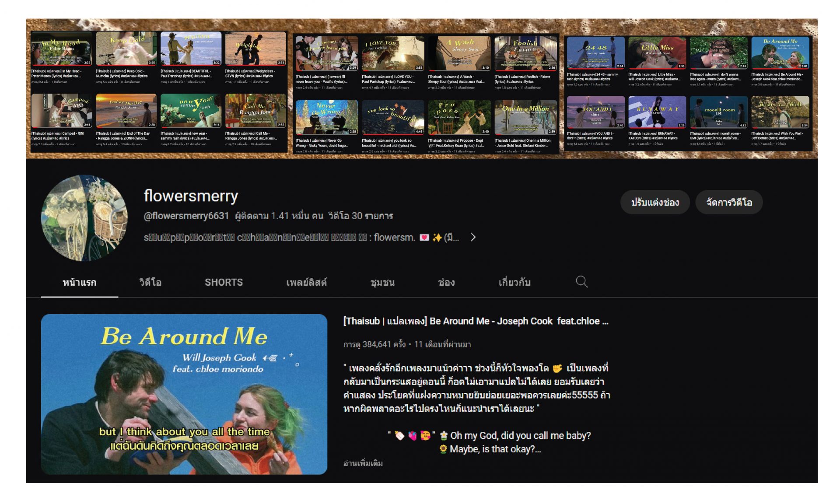Go to the ชุมชน tab
Screen dimensions: 840x504
[x=382, y=283]
